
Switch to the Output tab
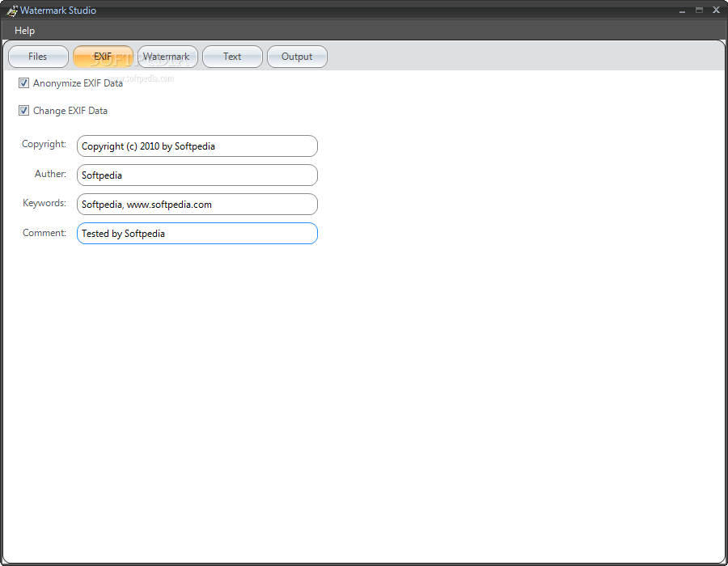tap(297, 57)
